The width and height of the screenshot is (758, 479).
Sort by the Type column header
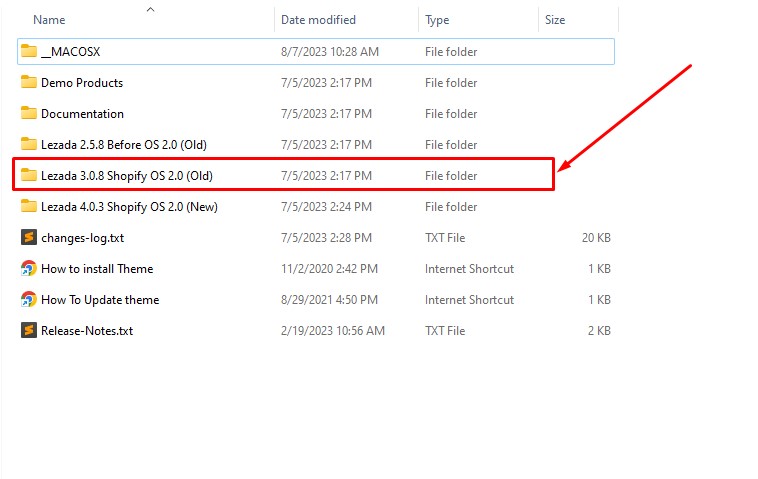click(x=437, y=20)
